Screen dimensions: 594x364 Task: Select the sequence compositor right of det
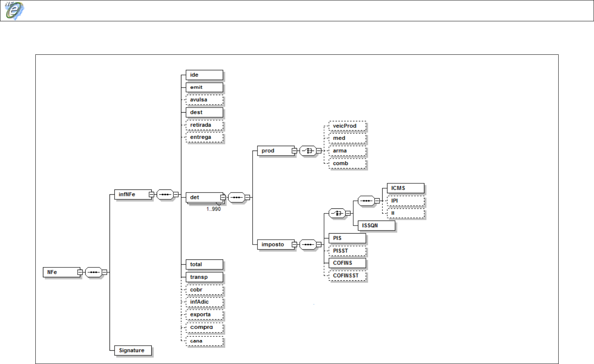236,197
